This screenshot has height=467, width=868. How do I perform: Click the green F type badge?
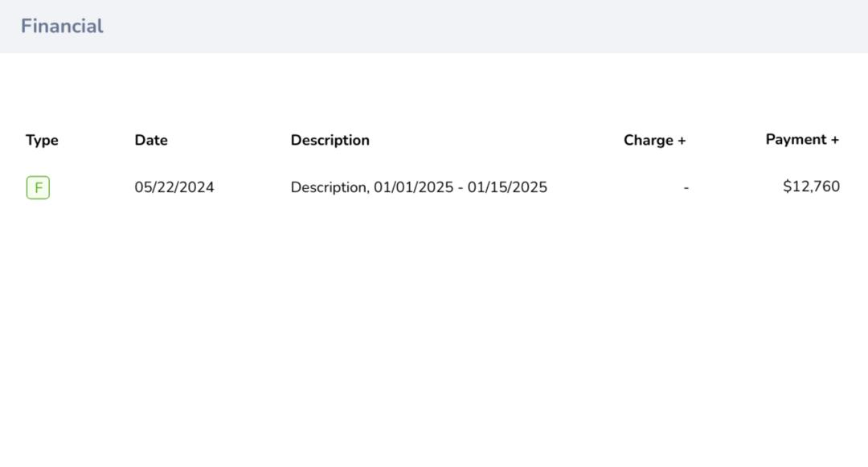pos(38,188)
